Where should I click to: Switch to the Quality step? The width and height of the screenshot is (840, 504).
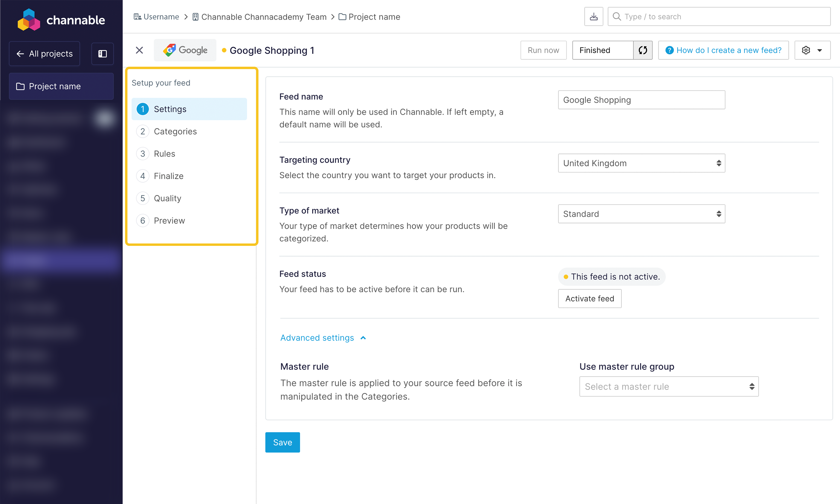point(167,198)
